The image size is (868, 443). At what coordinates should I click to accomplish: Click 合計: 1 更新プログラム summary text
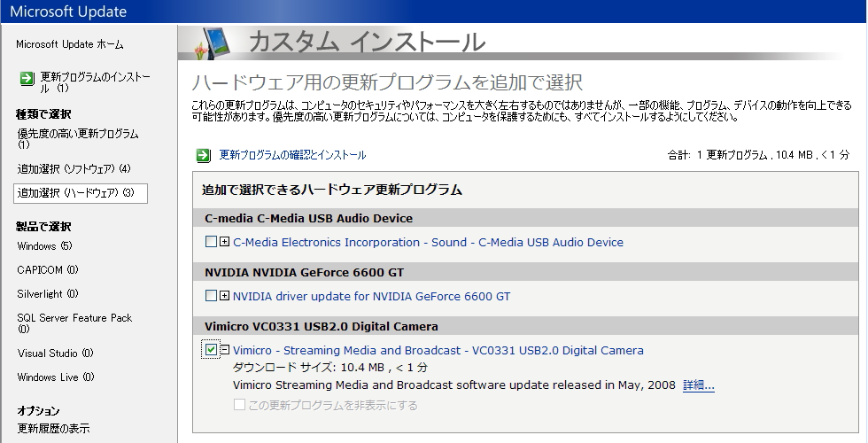[x=758, y=155]
